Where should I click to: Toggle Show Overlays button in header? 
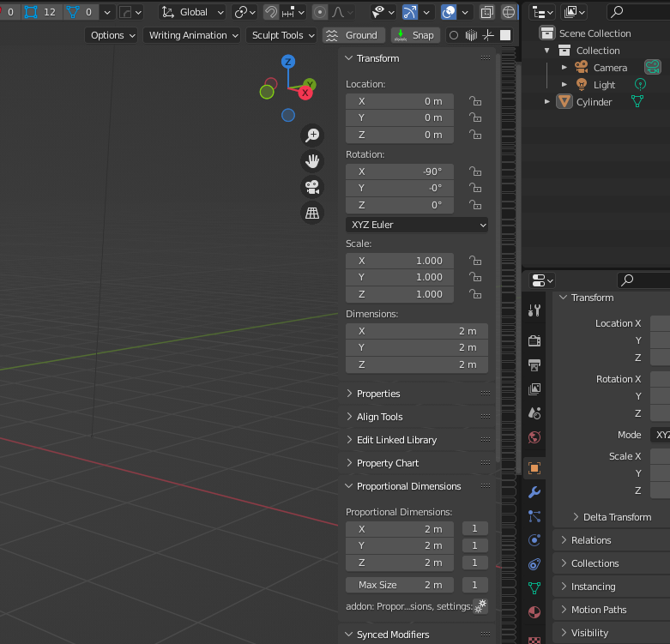(x=449, y=12)
